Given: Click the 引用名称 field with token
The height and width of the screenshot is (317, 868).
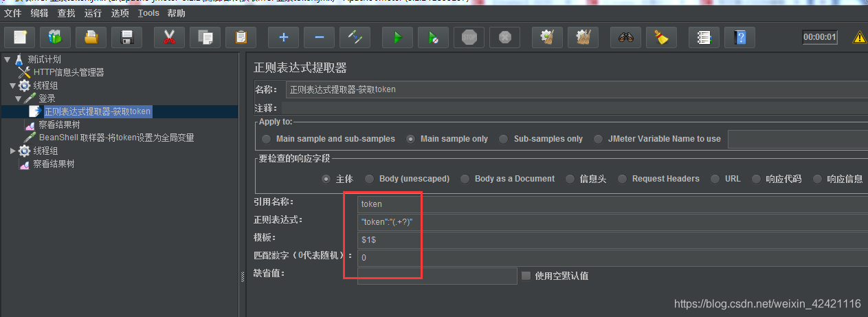Looking at the screenshot, I should point(612,204).
